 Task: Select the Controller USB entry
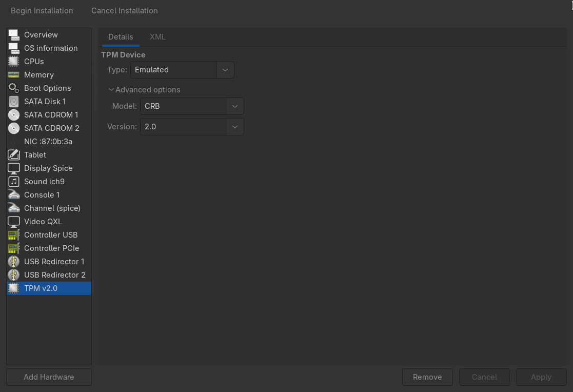coord(51,234)
